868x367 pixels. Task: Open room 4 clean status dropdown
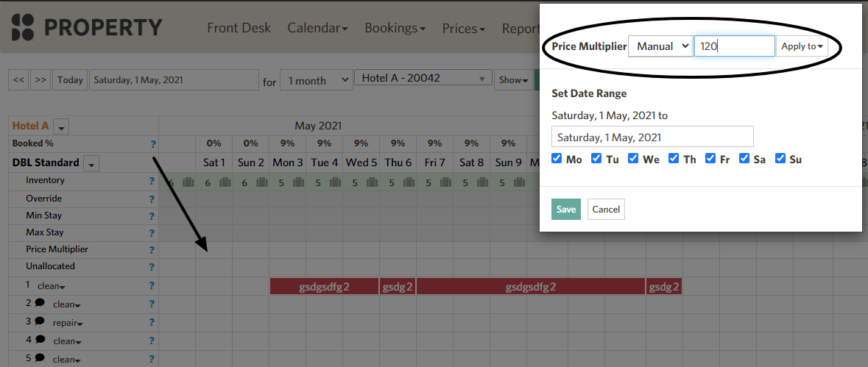click(x=66, y=341)
